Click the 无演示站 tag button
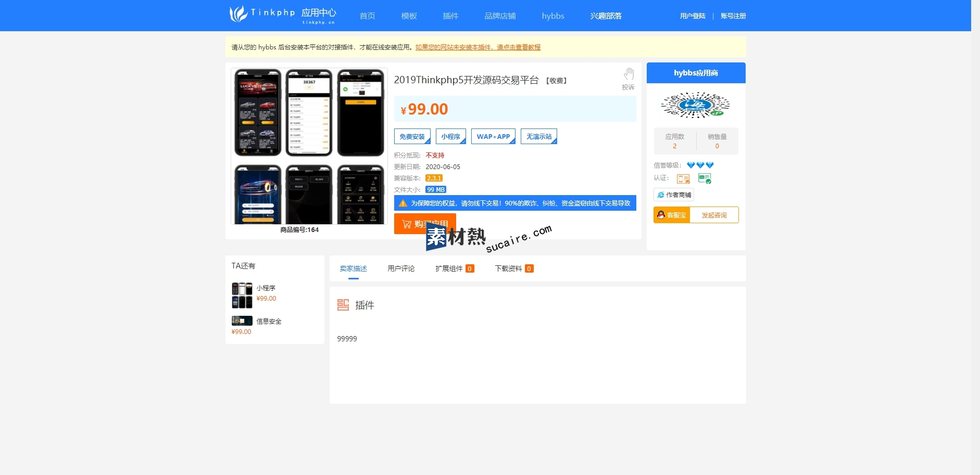The width and height of the screenshot is (980, 475). coord(539,136)
